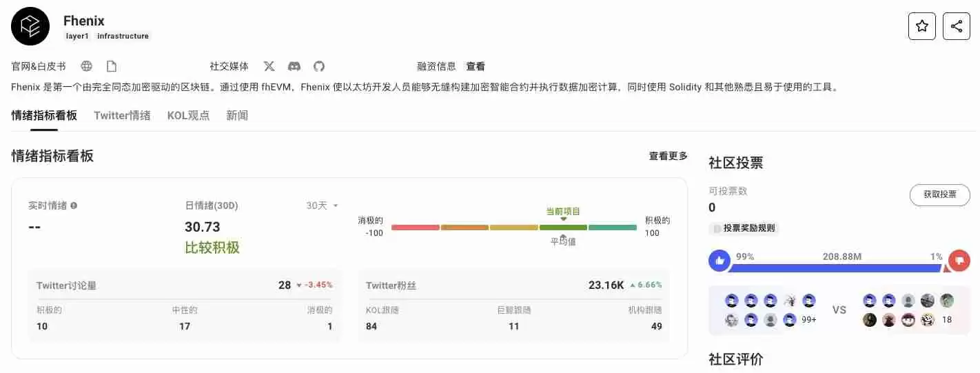Switch to the Twitter情绪 tab

tap(122, 115)
